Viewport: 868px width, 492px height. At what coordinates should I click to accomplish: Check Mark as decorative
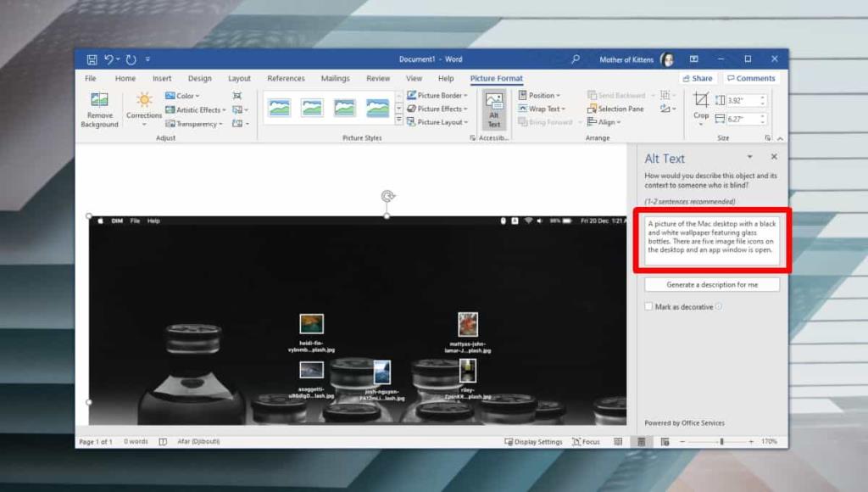[x=648, y=306]
